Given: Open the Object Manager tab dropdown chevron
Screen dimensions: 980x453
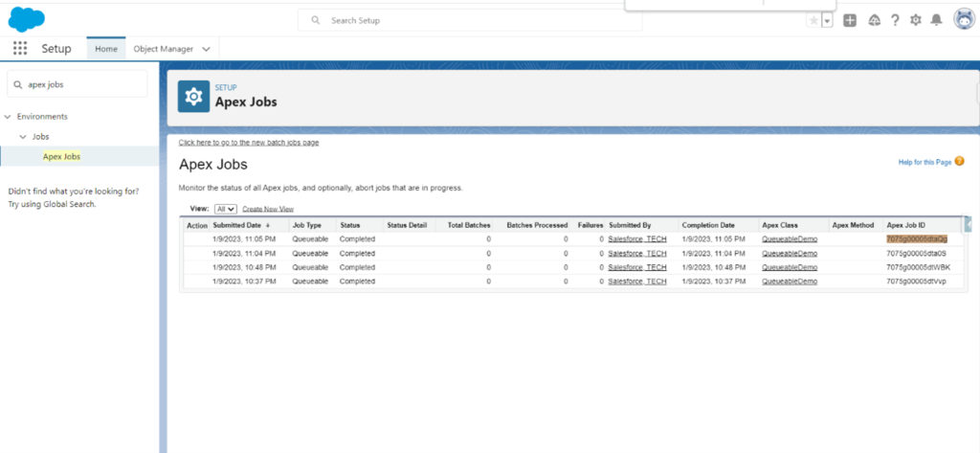Looking at the screenshot, I should (x=207, y=49).
